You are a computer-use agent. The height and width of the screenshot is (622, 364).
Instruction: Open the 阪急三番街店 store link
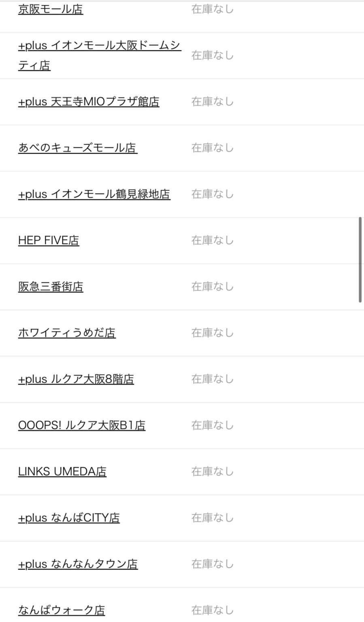click(51, 287)
